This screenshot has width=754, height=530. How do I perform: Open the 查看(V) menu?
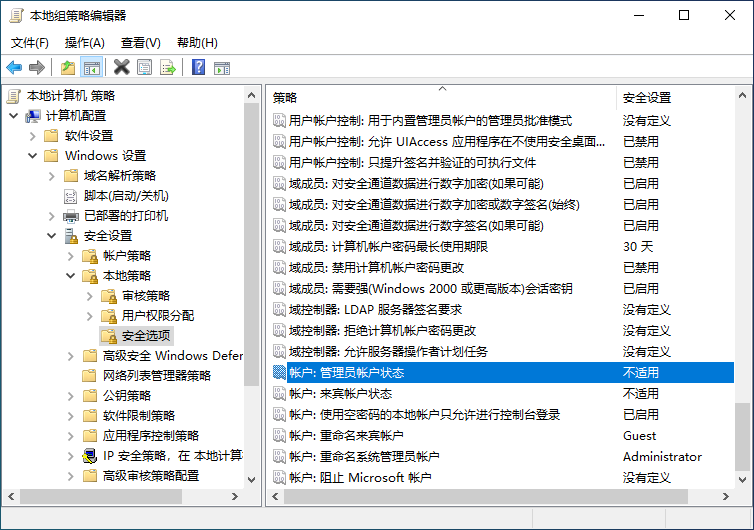tap(140, 43)
